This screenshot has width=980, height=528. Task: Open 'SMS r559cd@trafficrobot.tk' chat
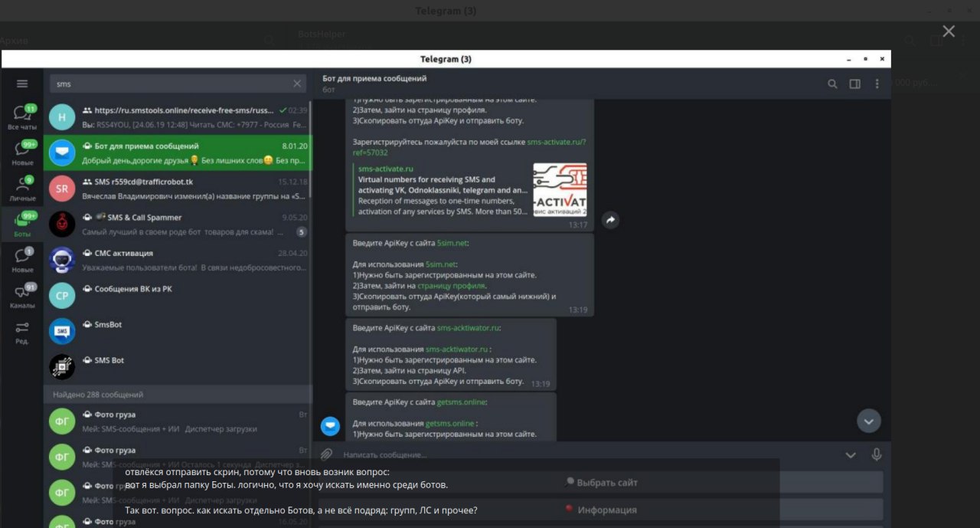178,189
